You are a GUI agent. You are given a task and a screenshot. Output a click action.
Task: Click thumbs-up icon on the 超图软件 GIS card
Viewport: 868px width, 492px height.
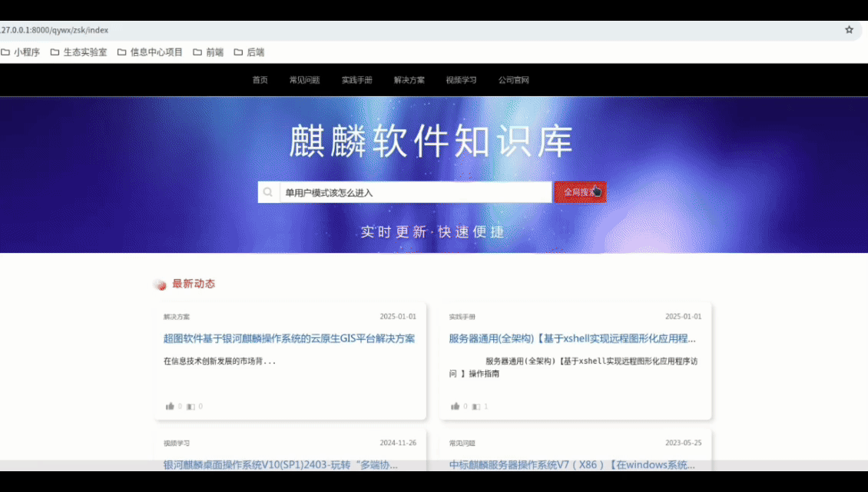pyautogui.click(x=170, y=406)
